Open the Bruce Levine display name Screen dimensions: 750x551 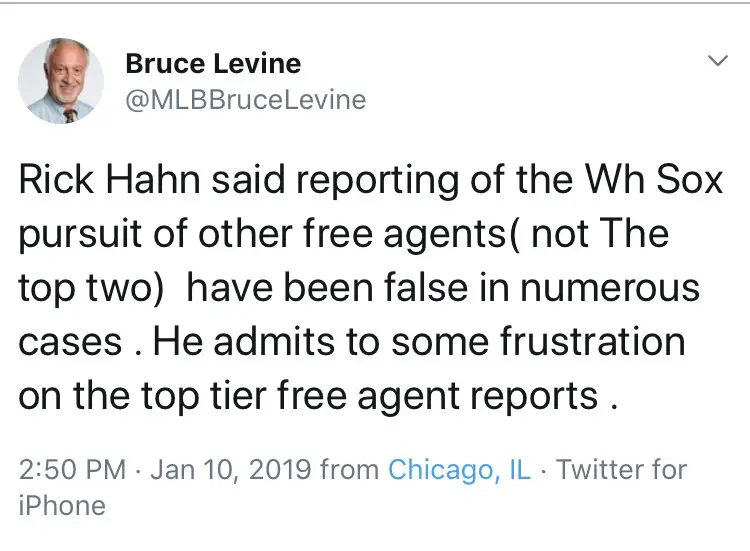click(213, 65)
